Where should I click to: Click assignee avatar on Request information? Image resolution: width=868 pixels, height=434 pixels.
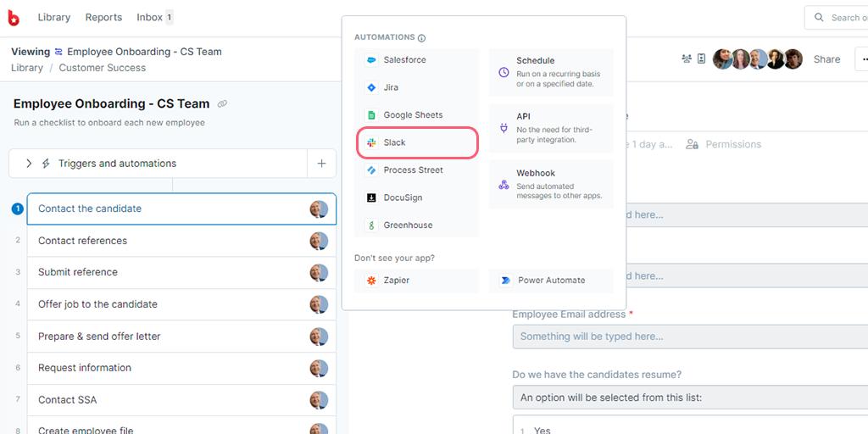tap(319, 368)
